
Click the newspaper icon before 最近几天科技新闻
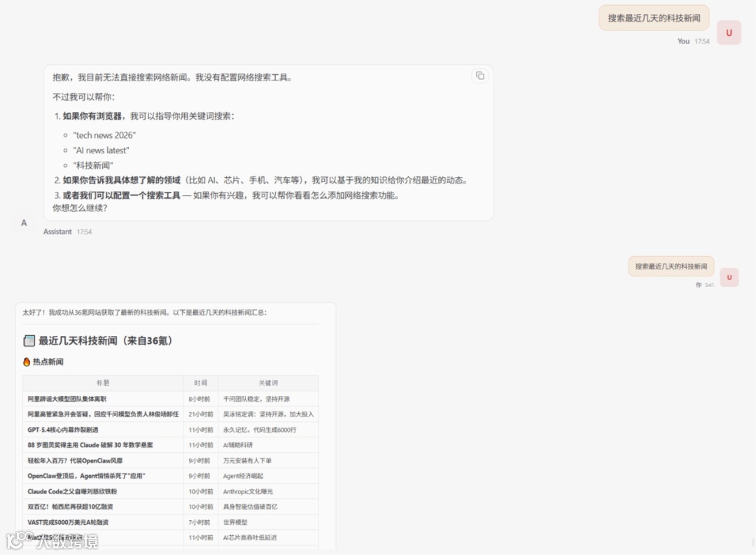point(29,341)
